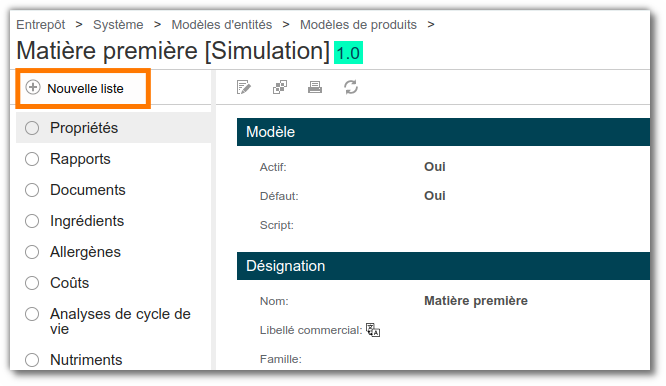Open the Nutriments list

[86, 360]
